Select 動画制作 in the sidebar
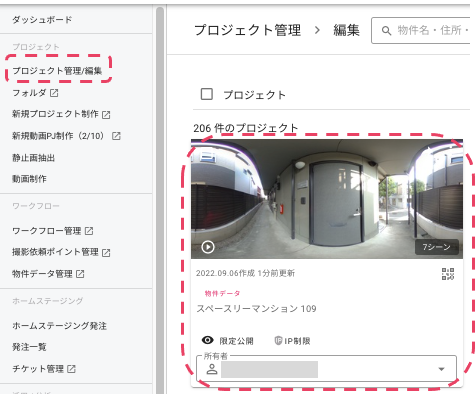Viewport: 475px width, 394px height. (x=29, y=179)
